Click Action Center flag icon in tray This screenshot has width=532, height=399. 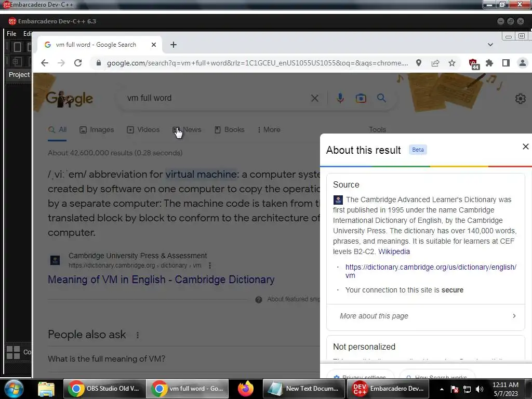click(x=455, y=389)
